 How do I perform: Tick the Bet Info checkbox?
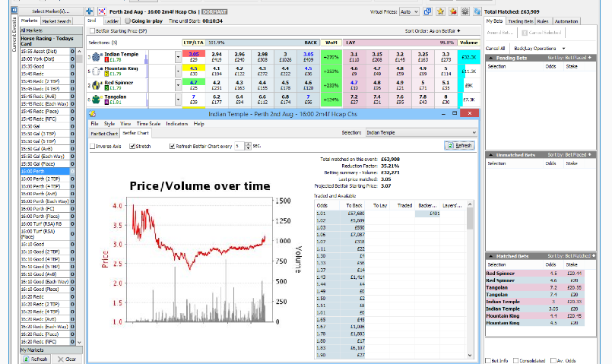click(x=488, y=360)
